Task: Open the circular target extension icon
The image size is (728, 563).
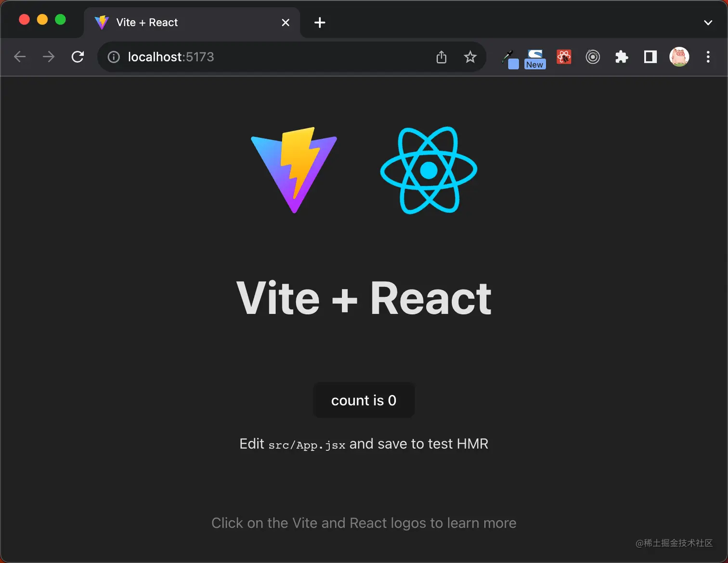Action: click(593, 57)
